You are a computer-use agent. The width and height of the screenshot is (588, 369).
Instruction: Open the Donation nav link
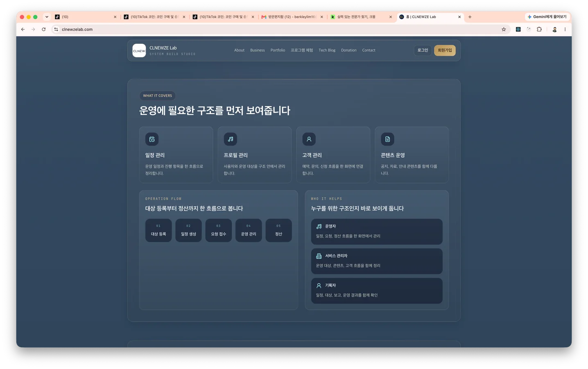(349, 50)
